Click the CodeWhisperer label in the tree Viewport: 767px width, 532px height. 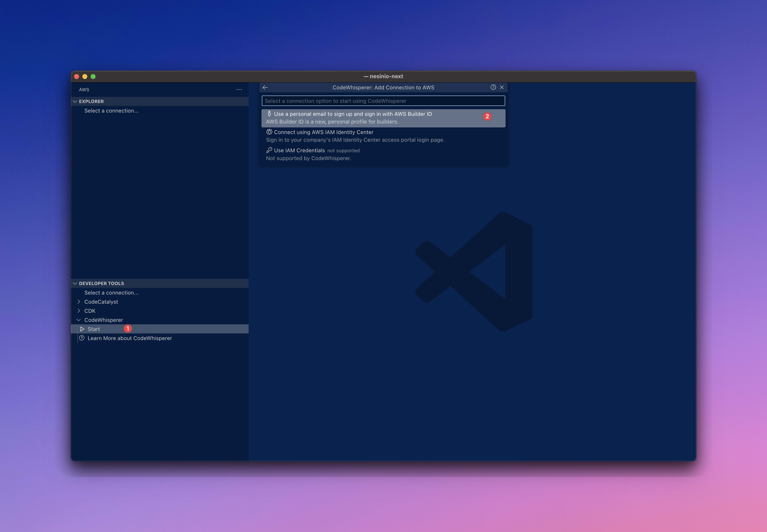[104, 320]
